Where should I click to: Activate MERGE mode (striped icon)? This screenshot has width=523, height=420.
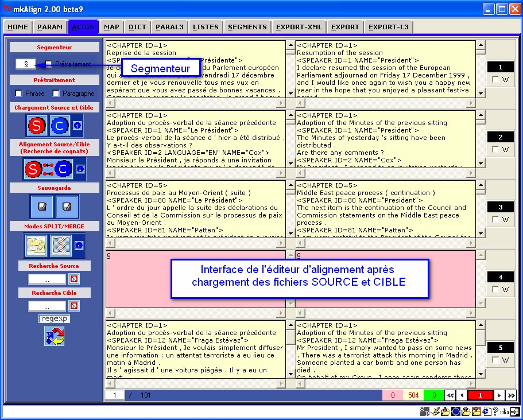pyautogui.click(x=61, y=246)
